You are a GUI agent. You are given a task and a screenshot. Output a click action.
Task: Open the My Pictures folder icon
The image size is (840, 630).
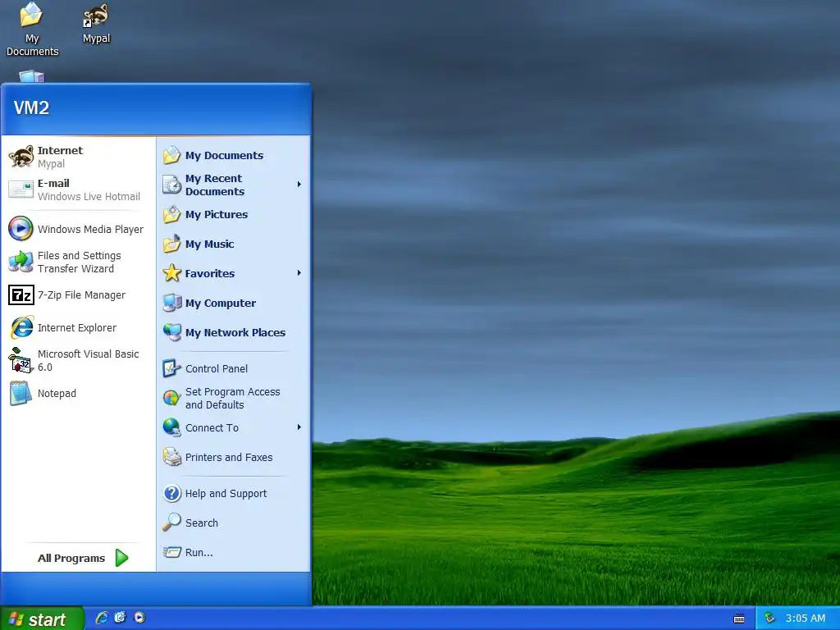[x=172, y=214]
